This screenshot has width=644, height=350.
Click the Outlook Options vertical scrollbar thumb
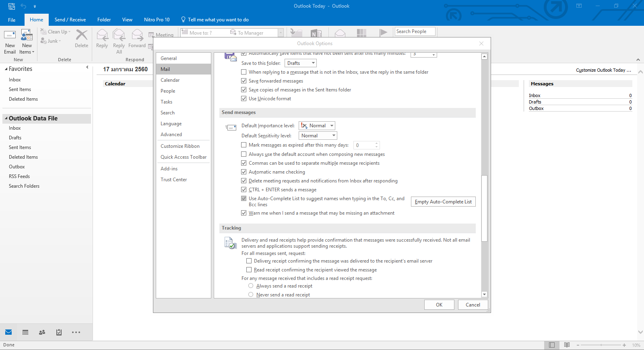click(485, 208)
